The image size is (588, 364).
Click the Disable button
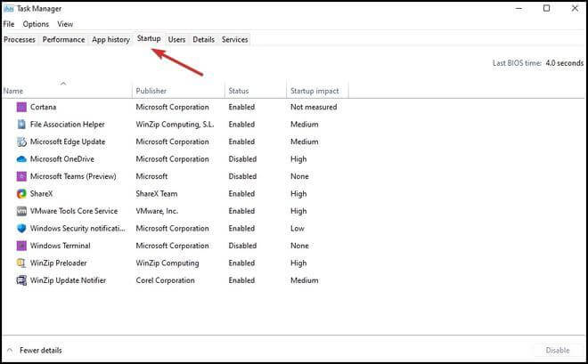[558, 351]
